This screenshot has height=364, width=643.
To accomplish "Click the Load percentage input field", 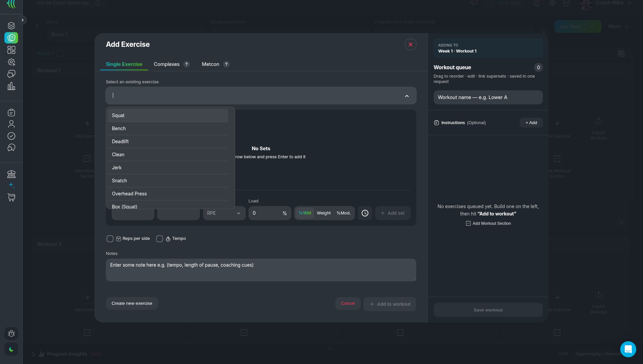I will point(270,213).
